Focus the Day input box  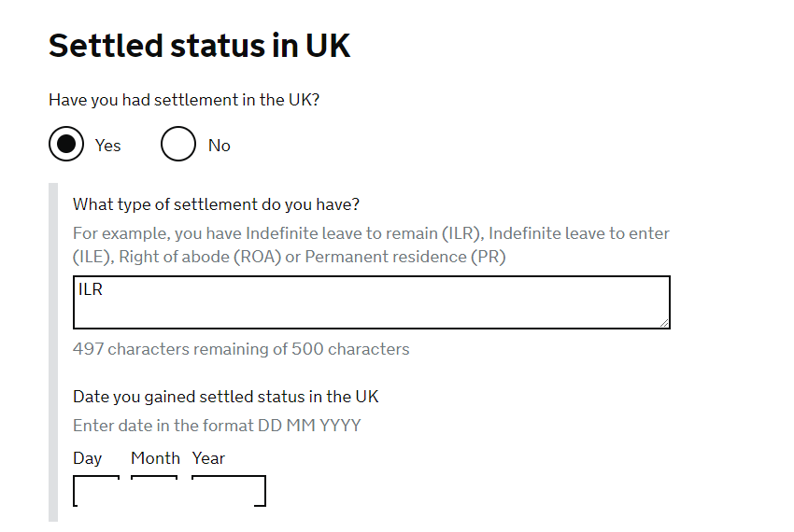[x=96, y=492]
